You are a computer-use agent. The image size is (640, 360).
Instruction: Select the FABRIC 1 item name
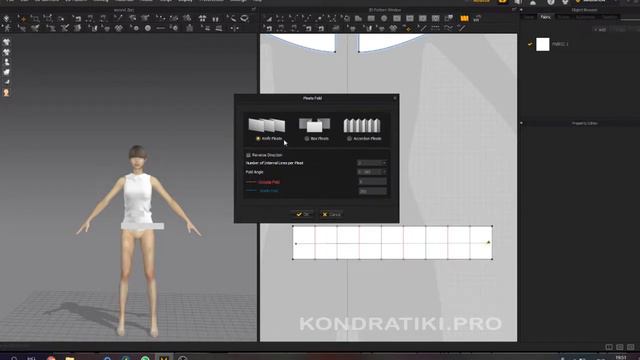pyautogui.click(x=560, y=44)
